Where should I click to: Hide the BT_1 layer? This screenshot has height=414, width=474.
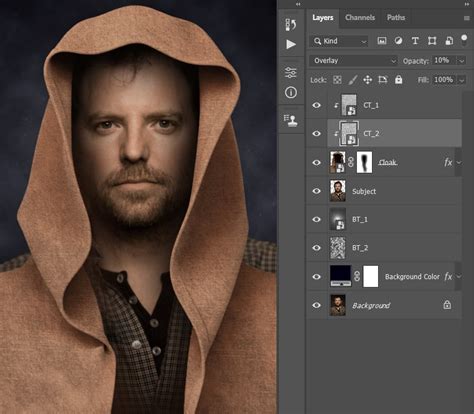(x=316, y=219)
